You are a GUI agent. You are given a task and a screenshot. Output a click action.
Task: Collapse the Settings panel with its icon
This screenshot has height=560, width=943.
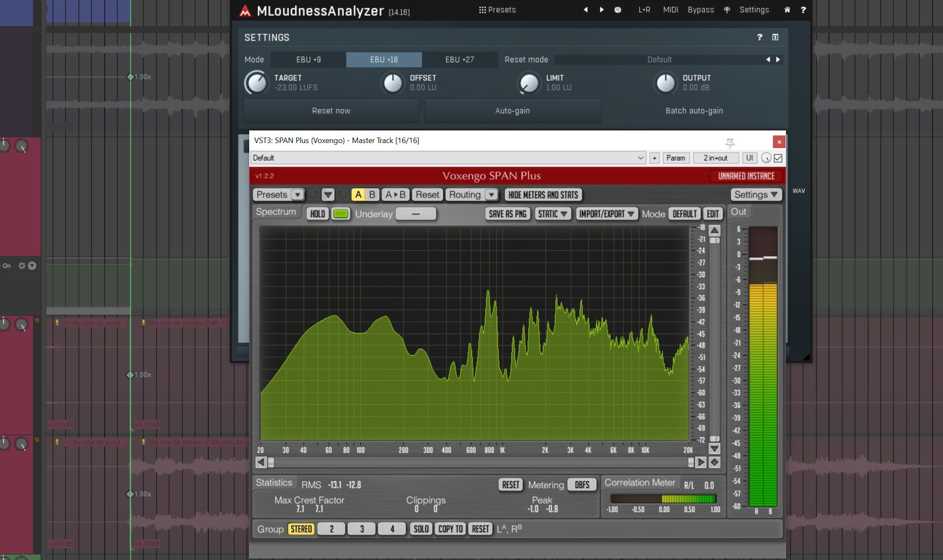click(775, 37)
